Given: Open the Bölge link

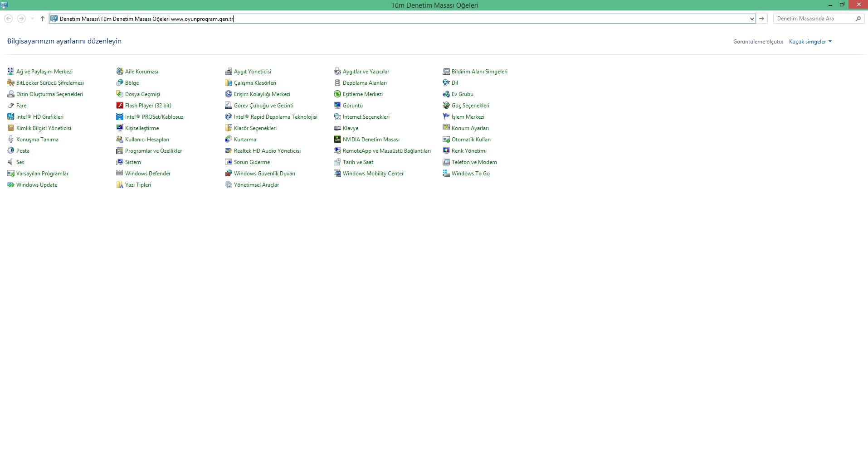Looking at the screenshot, I should [x=132, y=83].
